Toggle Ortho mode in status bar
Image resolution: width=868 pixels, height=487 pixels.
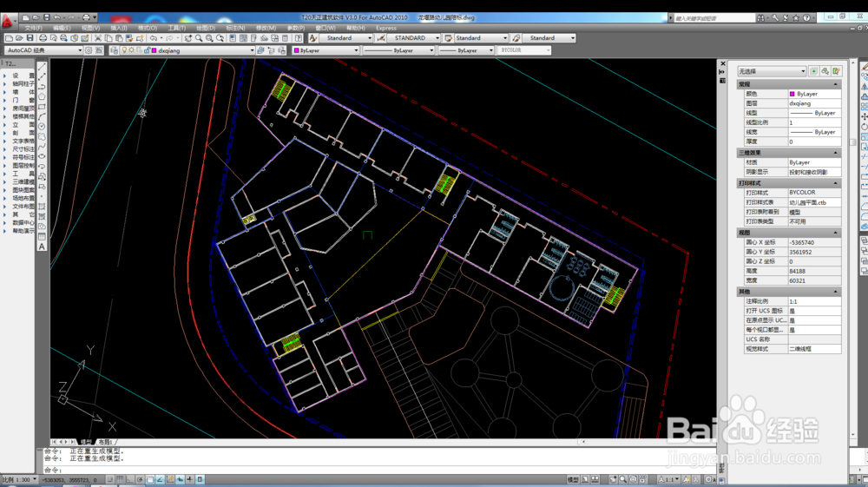(129, 479)
